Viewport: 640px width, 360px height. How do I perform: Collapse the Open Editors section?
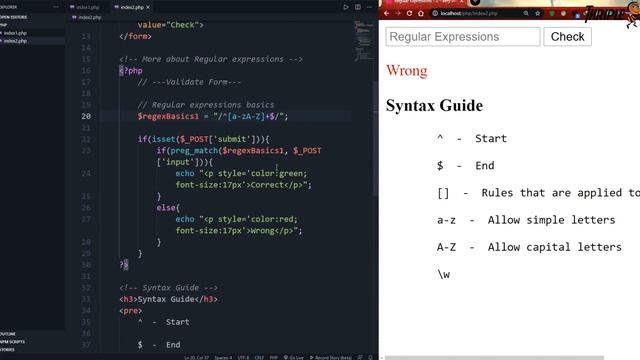pos(14,17)
